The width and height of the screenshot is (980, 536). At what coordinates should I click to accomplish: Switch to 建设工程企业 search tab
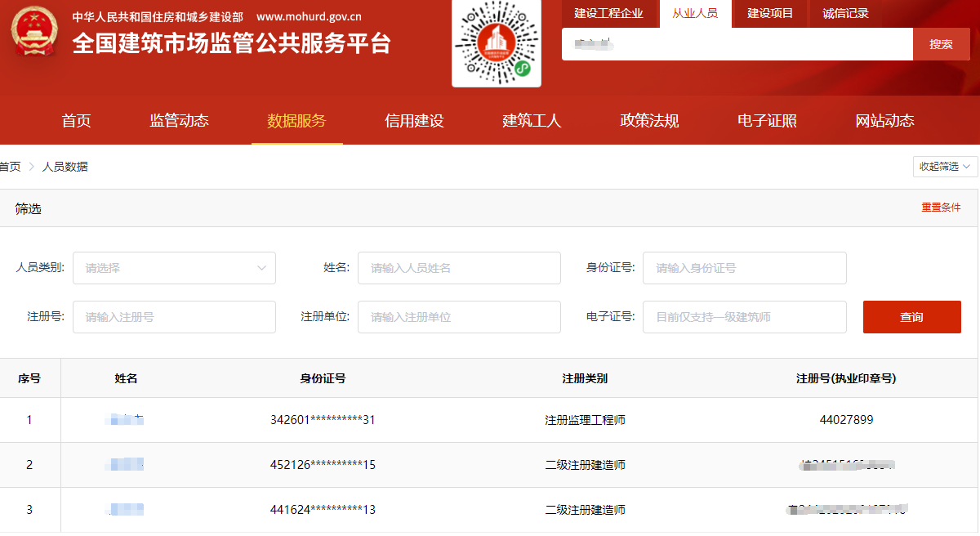click(x=608, y=13)
